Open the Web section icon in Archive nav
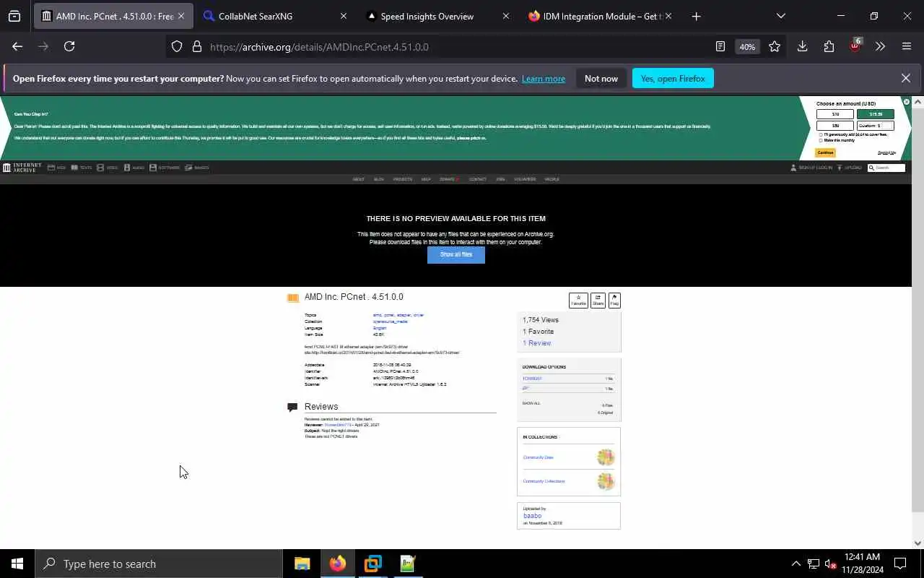The image size is (924, 578). [56, 168]
